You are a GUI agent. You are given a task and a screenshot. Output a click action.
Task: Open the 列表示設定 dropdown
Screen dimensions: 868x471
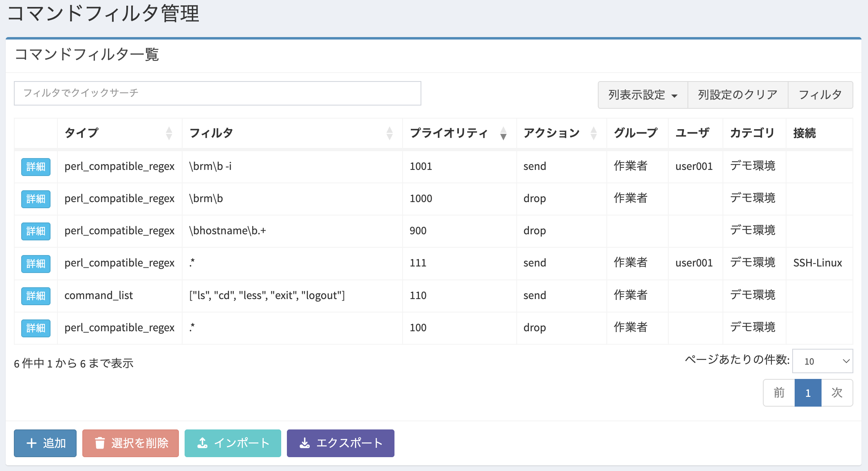click(x=643, y=95)
